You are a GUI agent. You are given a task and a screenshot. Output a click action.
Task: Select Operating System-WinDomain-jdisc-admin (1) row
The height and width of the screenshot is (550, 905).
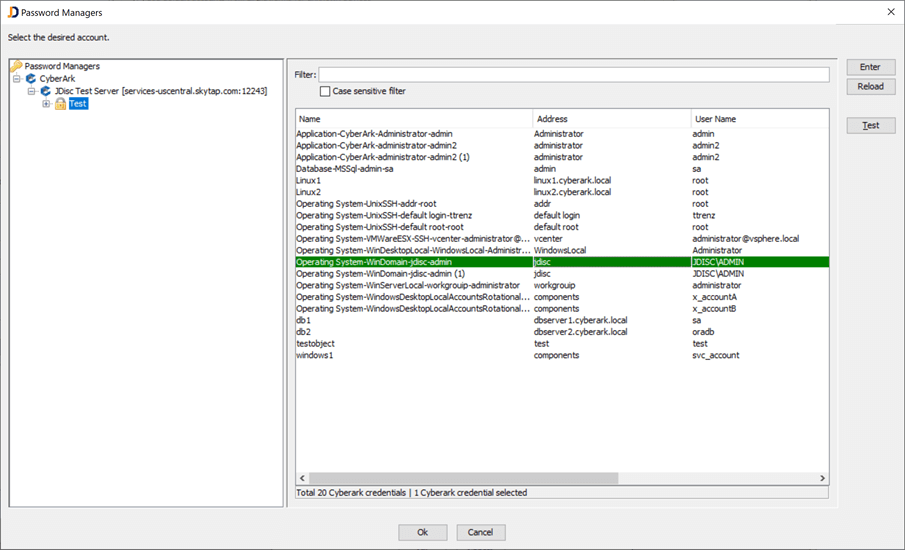coord(562,274)
